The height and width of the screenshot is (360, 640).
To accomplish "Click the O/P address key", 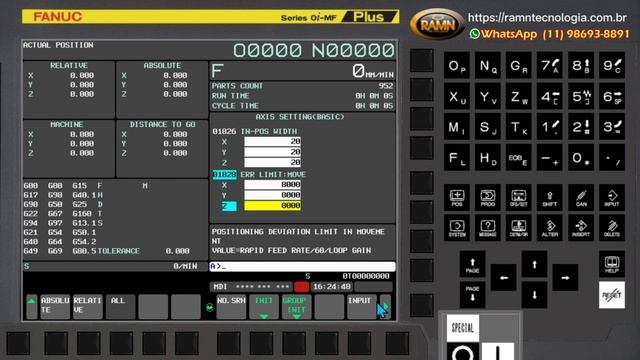I will (457, 66).
